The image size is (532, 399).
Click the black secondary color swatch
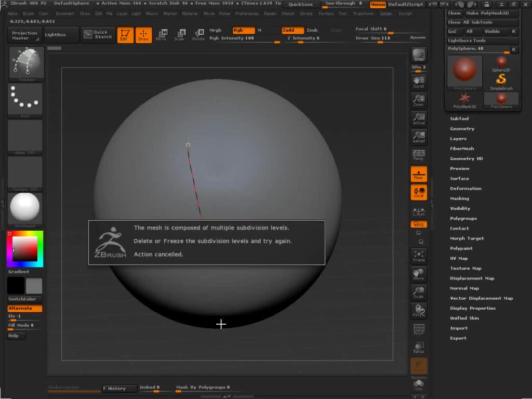coord(16,285)
